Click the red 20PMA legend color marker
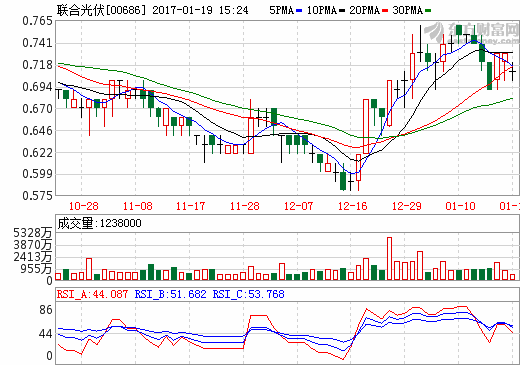 [385, 11]
